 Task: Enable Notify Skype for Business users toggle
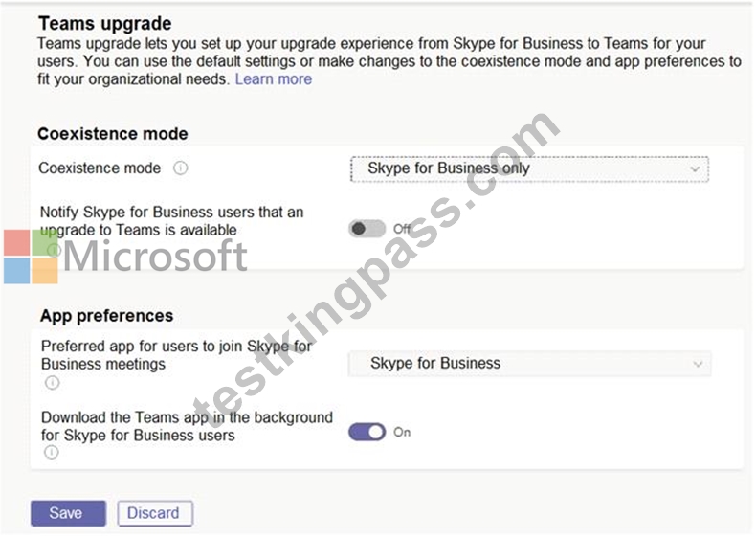click(367, 229)
